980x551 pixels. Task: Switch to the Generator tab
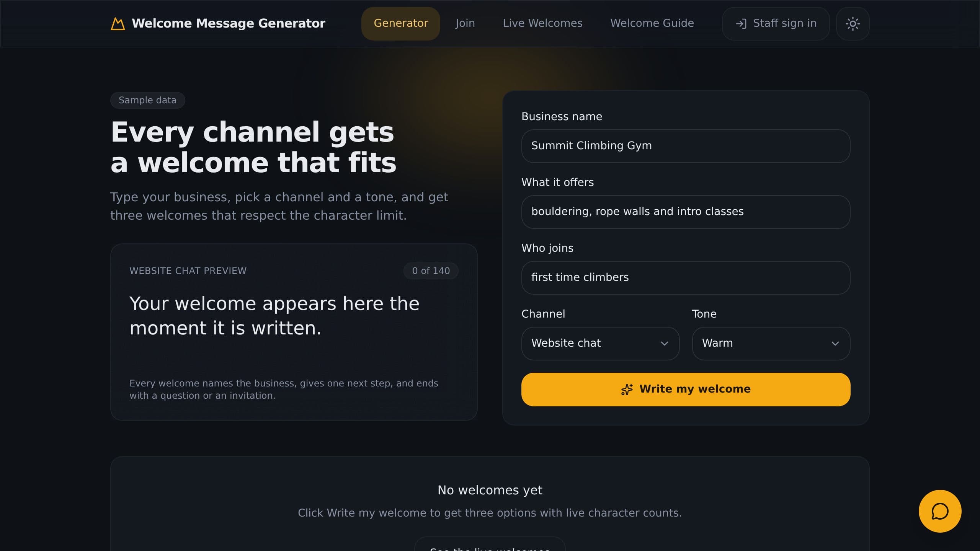click(401, 24)
